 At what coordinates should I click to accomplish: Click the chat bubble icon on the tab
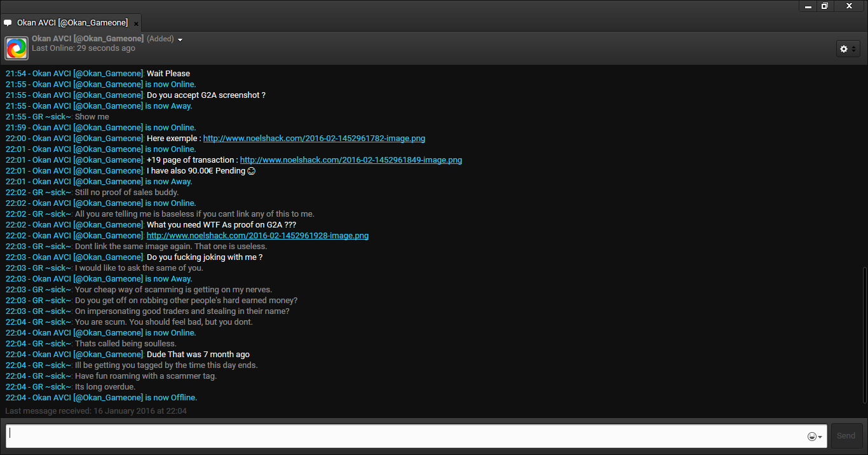click(x=8, y=23)
